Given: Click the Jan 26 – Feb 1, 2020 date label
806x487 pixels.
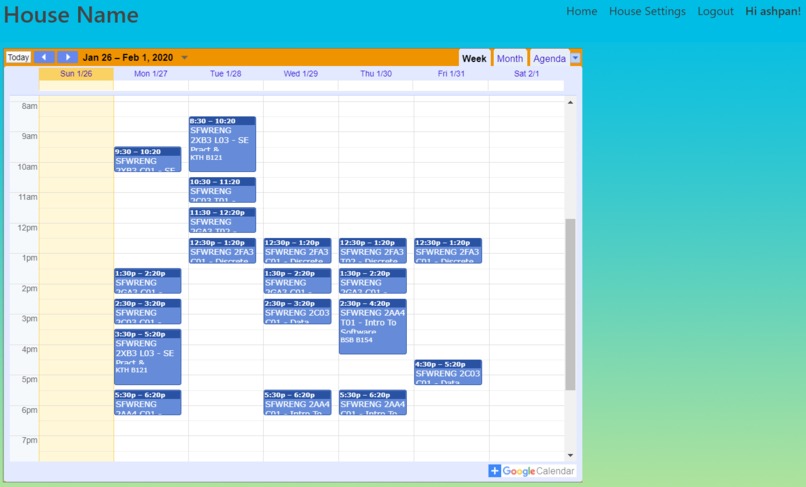Looking at the screenshot, I should pyautogui.click(x=128, y=58).
